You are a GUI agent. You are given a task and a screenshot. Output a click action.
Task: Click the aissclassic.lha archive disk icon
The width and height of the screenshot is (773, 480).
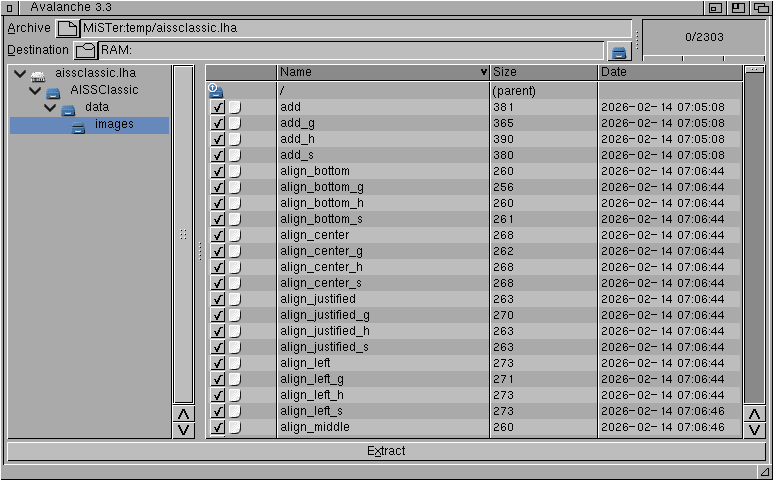tap(39, 75)
